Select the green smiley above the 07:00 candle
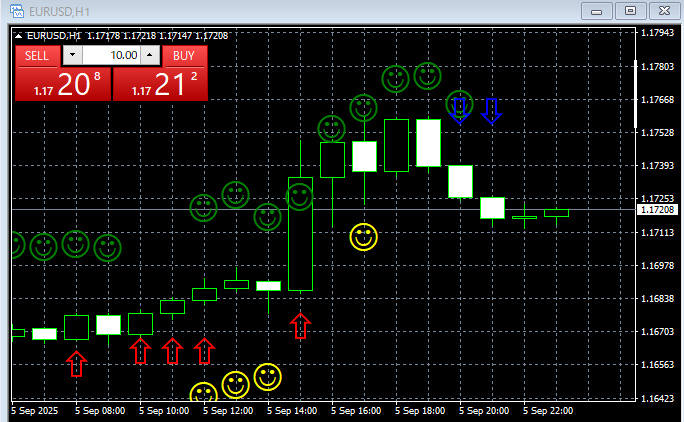This screenshot has height=422, width=684. (44, 247)
